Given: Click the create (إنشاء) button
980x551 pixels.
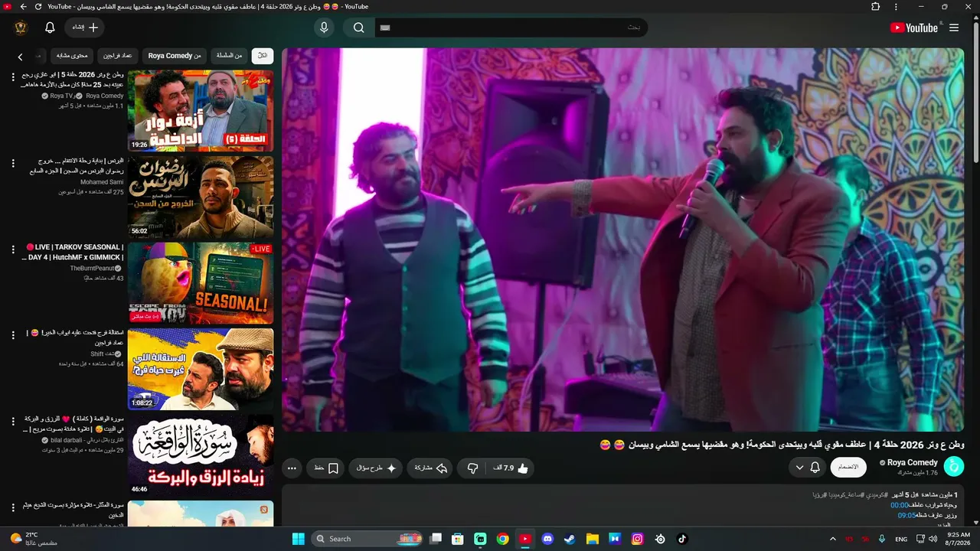Looking at the screenshot, I should click(x=85, y=28).
